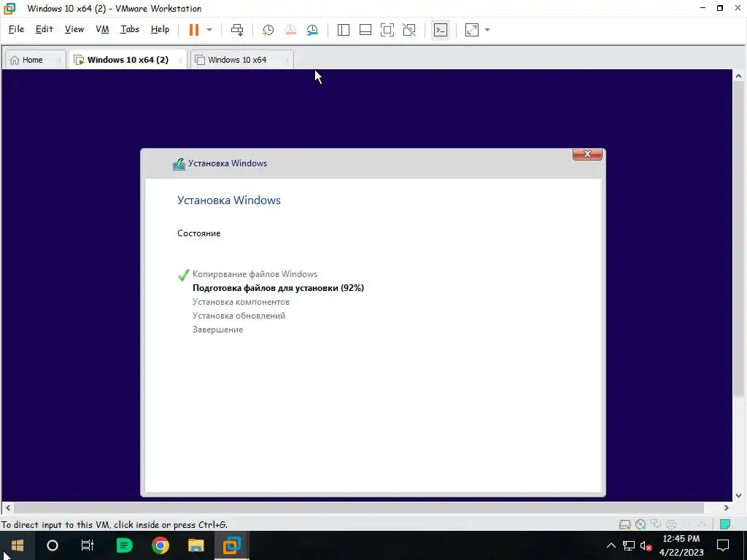Viewport: 747px width, 560px height.
Task: Click the stretch guest display icon
Action: click(472, 30)
